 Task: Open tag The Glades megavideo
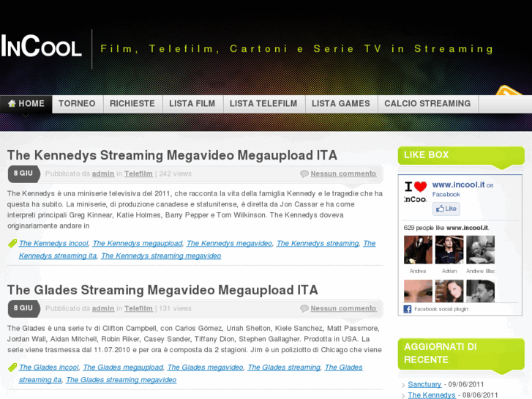coord(206,368)
